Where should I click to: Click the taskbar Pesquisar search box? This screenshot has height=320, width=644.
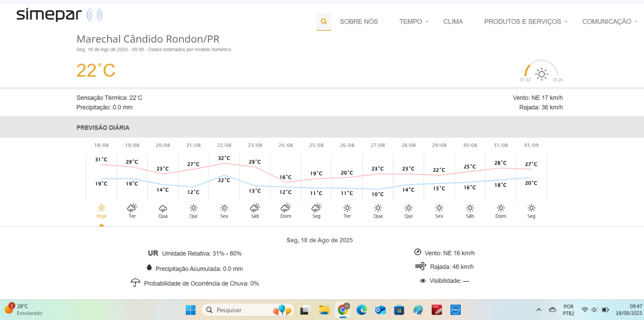click(x=248, y=310)
